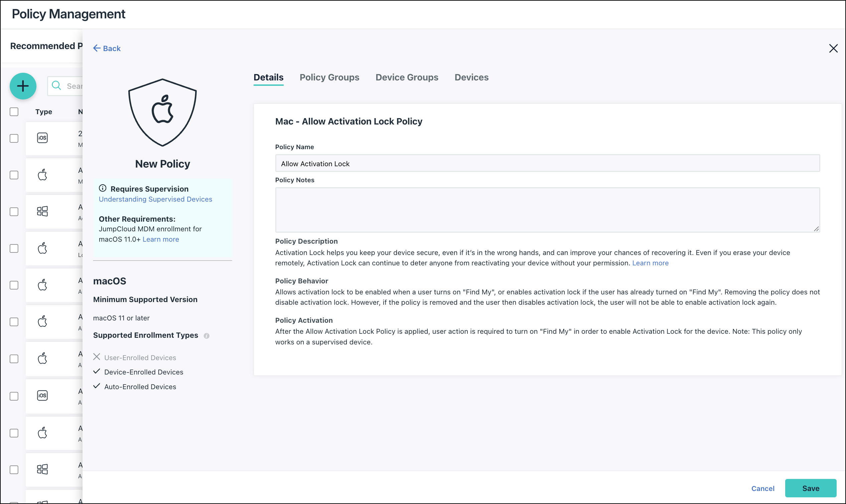The image size is (846, 504).
Task: Close the policy panel with the X icon
Action: coord(833,48)
